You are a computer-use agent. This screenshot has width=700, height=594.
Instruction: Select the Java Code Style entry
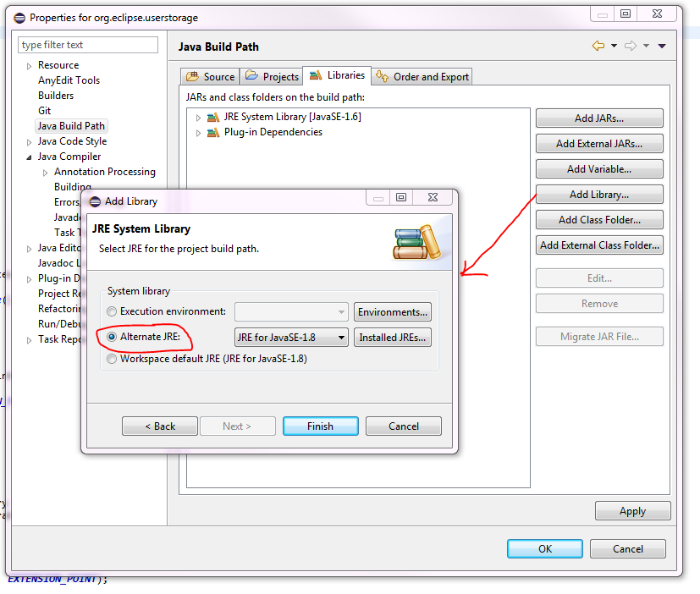(x=72, y=141)
